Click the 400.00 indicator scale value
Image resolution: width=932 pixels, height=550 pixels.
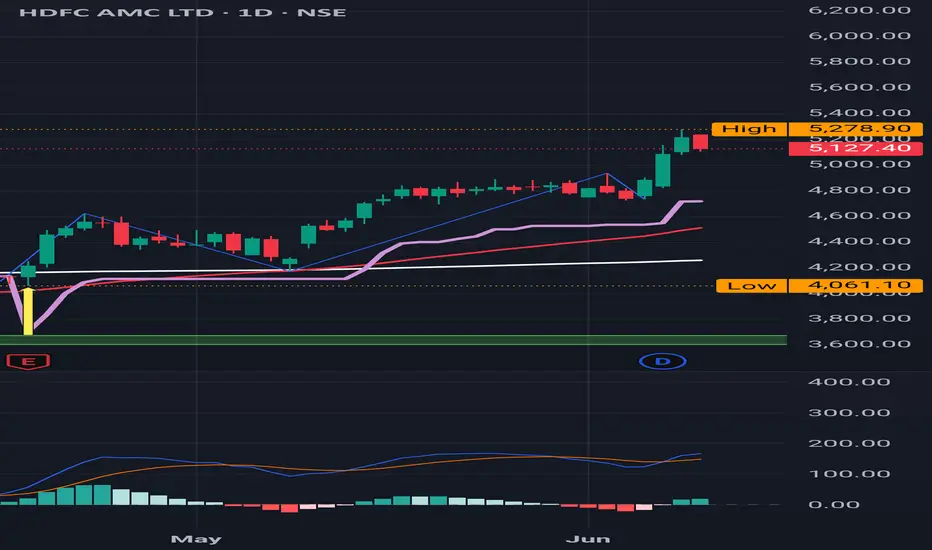coord(849,382)
